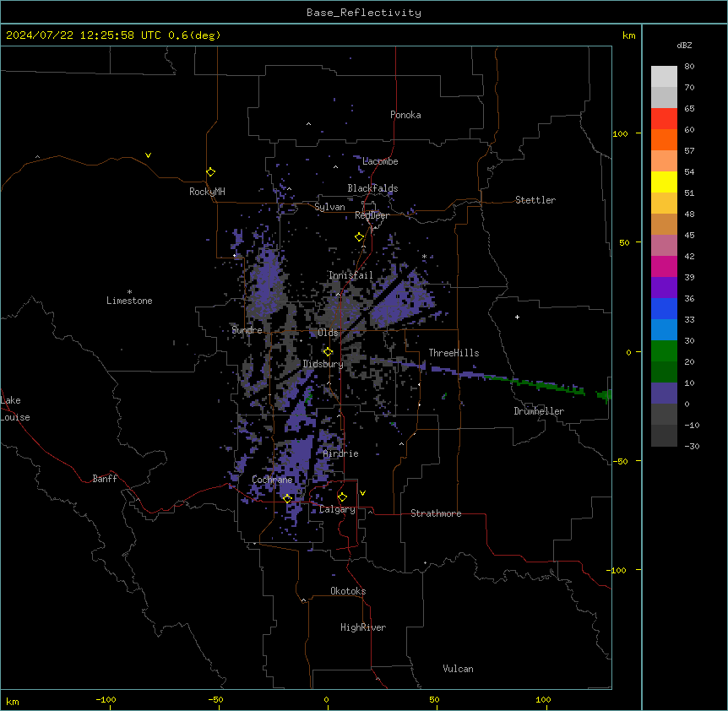Screen dimensions: 728x711
Task: Click the white asterisk above Limestone
Action: point(129,292)
